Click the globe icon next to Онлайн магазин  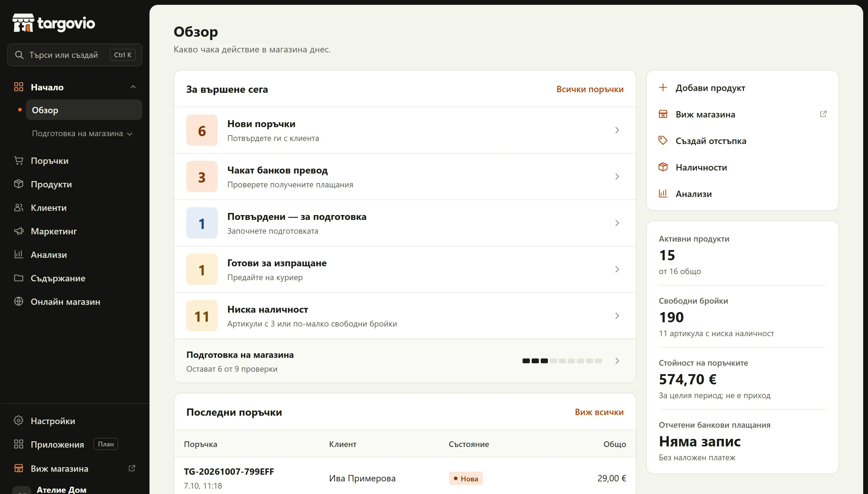19,301
